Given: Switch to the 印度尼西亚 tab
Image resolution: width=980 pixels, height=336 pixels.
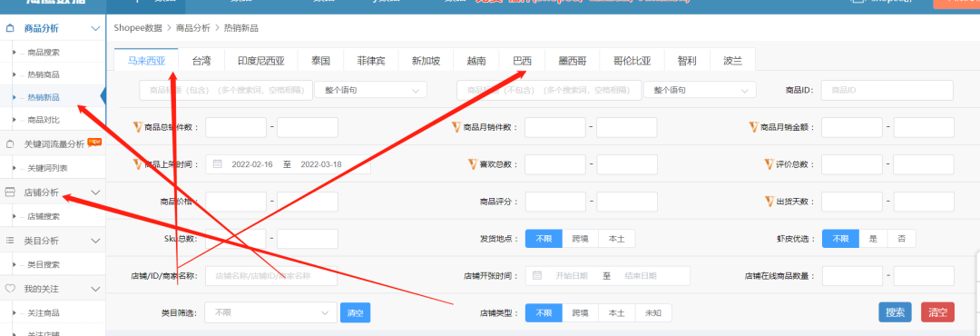Looking at the screenshot, I should tap(260, 61).
